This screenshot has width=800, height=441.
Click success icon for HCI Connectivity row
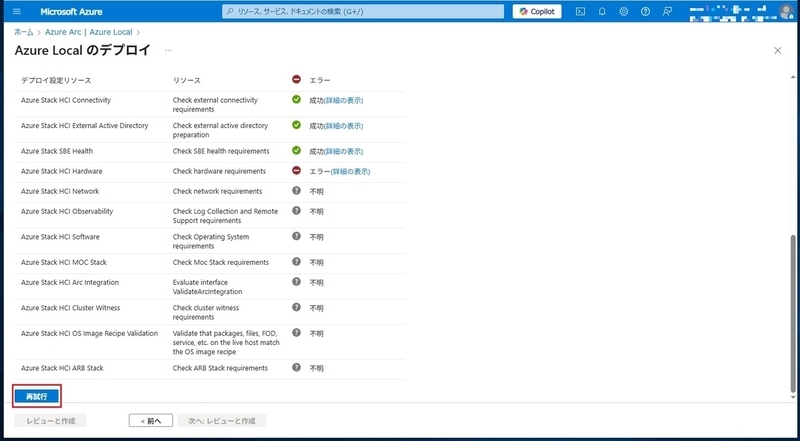pyautogui.click(x=296, y=99)
